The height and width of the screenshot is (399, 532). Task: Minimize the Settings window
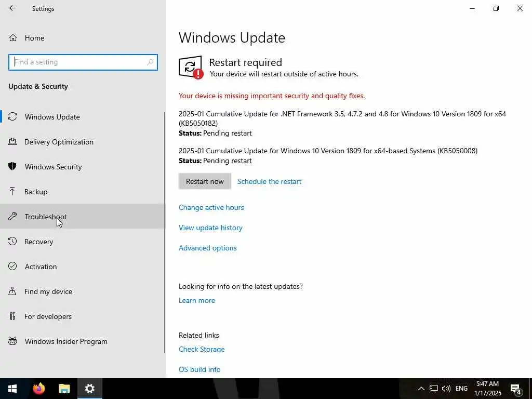pyautogui.click(x=472, y=8)
